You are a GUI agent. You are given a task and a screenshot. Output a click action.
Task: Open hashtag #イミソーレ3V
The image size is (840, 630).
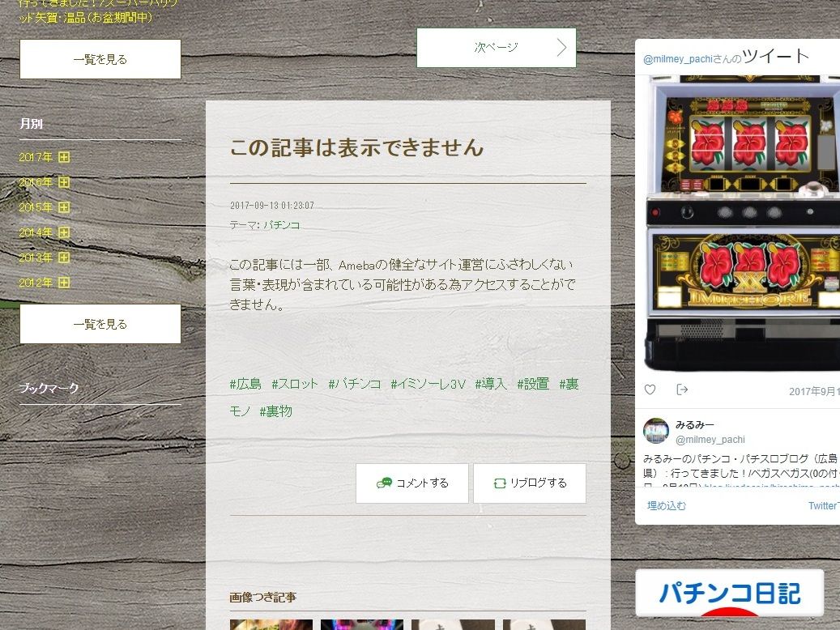tap(428, 384)
